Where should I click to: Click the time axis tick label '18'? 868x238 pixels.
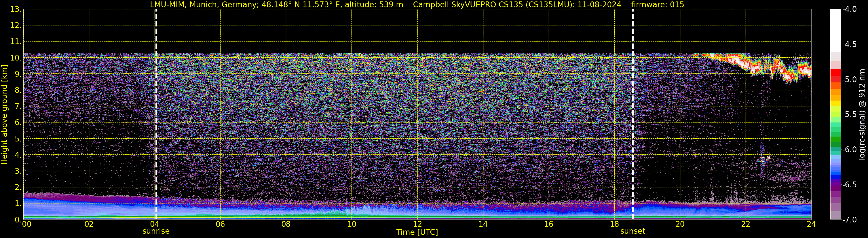pyautogui.click(x=615, y=224)
